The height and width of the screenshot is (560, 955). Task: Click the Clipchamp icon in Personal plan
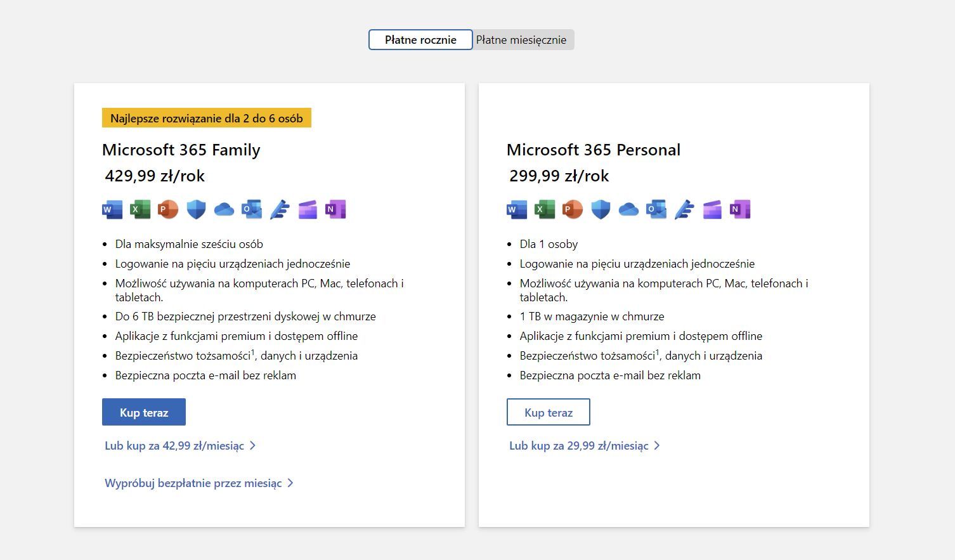tap(712, 209)
